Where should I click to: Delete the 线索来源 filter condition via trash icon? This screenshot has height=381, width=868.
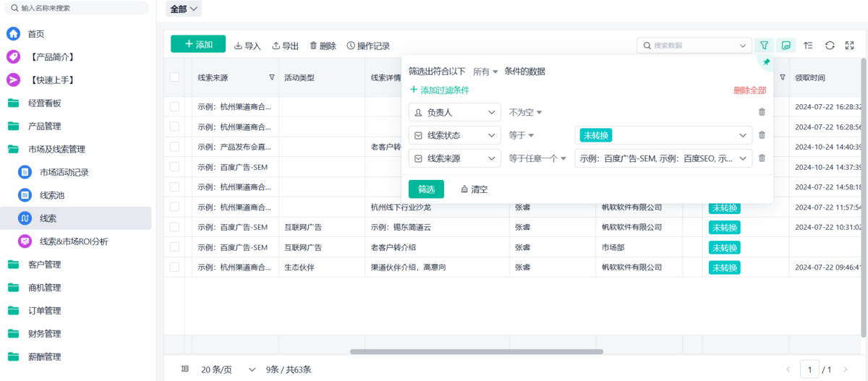762,158
